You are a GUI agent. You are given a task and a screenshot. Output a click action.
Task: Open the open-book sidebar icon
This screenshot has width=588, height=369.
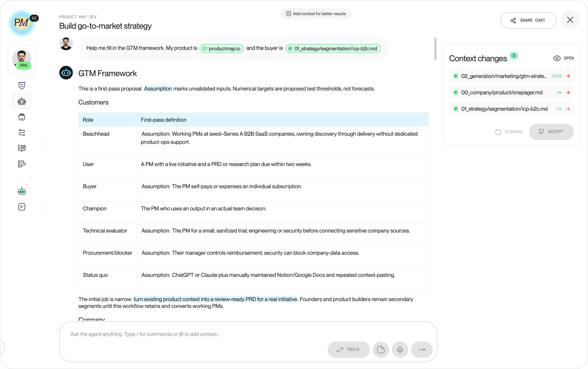pos(22,148)
